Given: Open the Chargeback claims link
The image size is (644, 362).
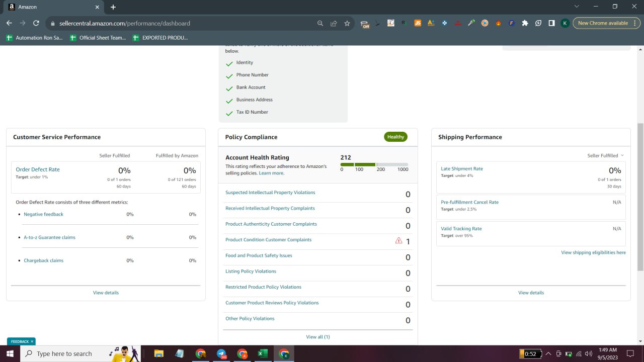Looking at the screenshot, I should pos(43,260).
